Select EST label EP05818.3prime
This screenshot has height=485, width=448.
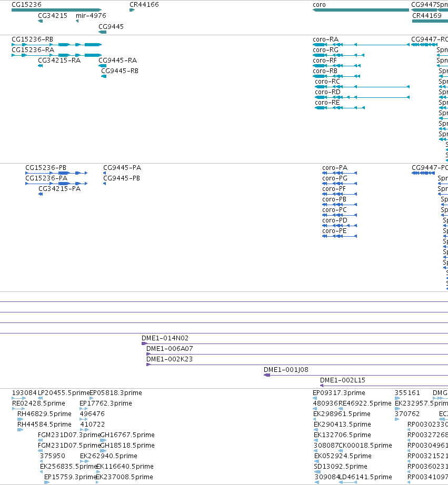(116, 393)
